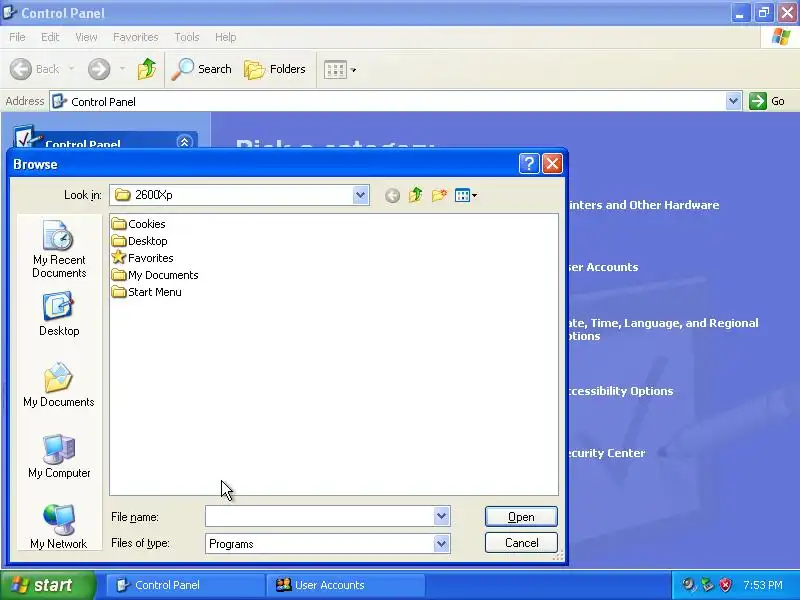Collapse the Control Panel side pane

coord(185,142)
